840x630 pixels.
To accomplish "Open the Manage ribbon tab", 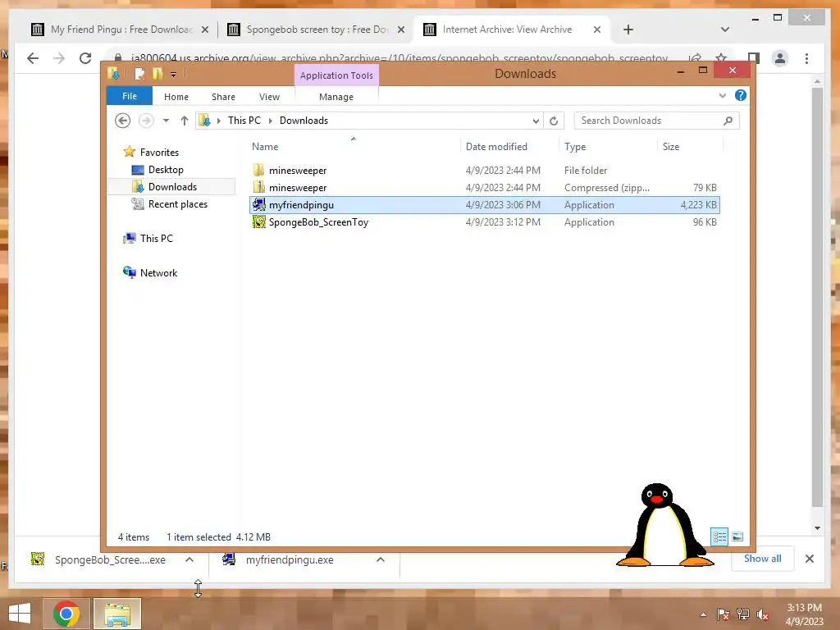I will (336, 97).
